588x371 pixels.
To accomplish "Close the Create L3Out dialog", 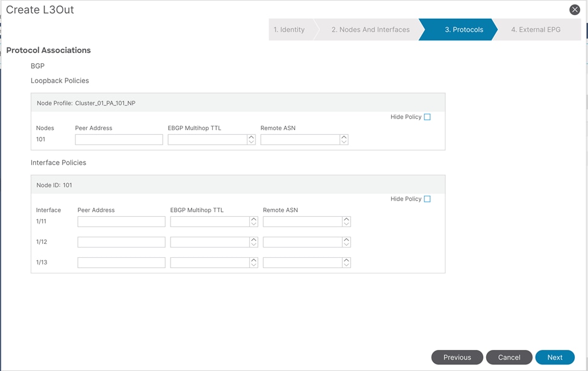I will pos(575,9).
